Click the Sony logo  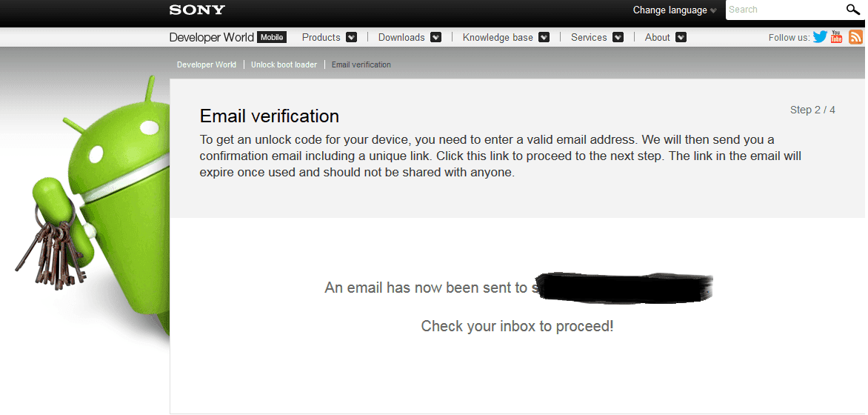coord(197,10)
